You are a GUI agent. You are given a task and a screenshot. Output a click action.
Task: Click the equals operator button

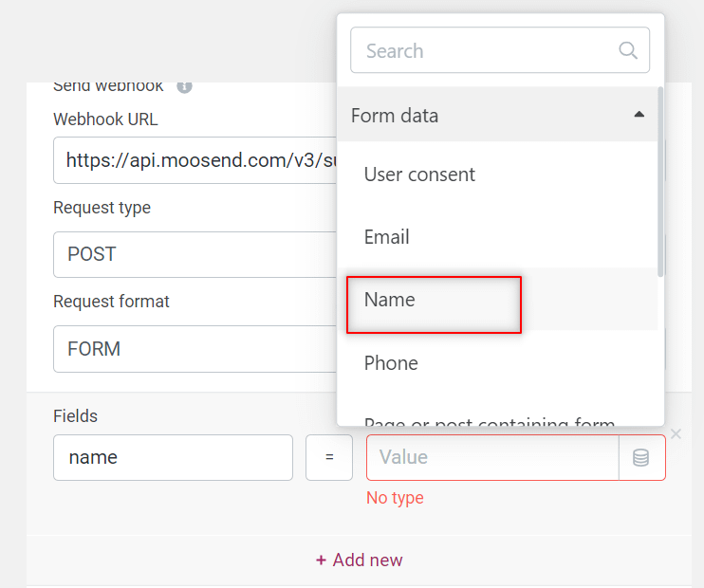[329, 457]
